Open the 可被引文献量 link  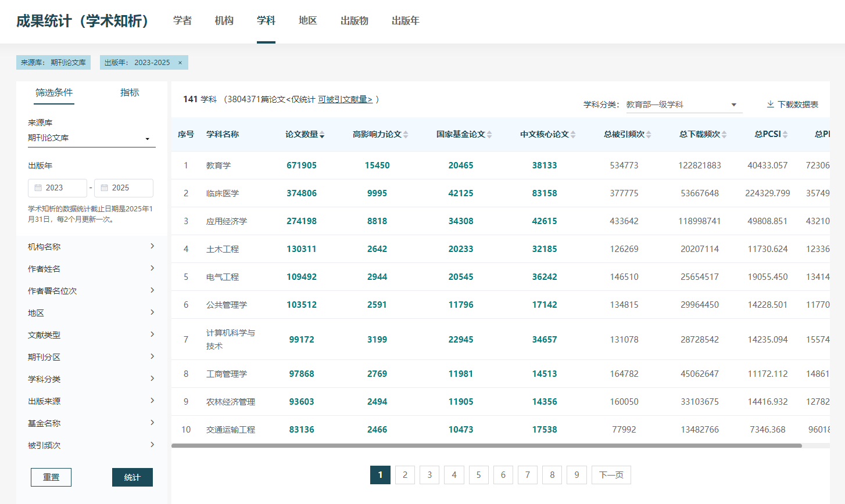point(345,100)
